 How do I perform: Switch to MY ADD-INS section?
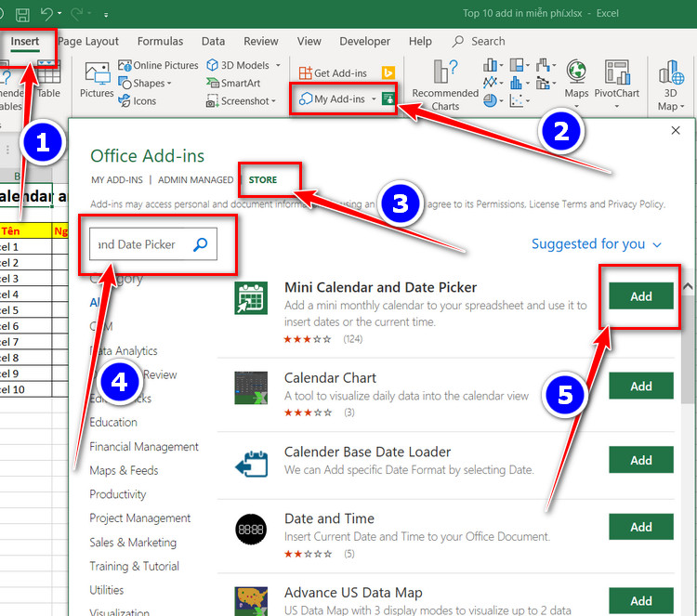[x=117, y=180]
